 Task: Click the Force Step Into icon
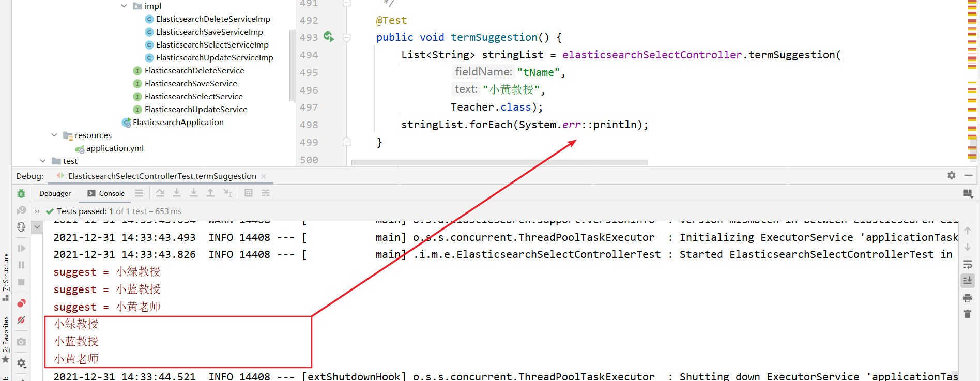point(194,193)
